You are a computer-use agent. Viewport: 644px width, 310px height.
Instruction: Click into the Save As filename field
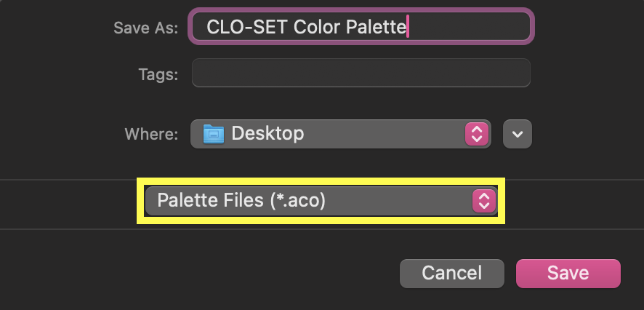361,27
